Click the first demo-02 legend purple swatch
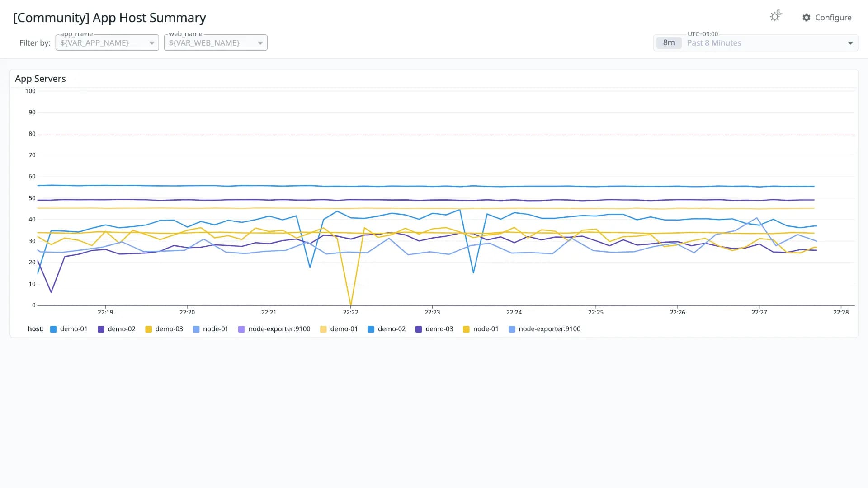Screen dimensions: 868x488 pos(101,329)
